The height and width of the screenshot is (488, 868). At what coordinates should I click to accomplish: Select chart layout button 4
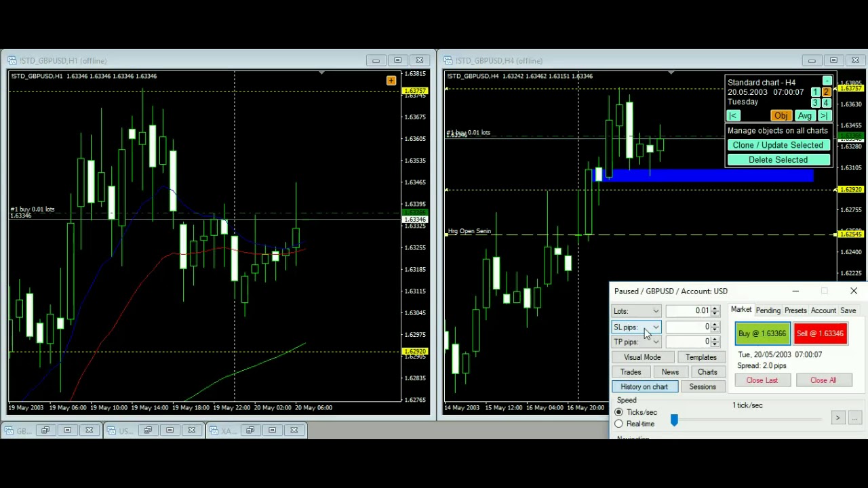pyautogui.click(x=826, y=103)
